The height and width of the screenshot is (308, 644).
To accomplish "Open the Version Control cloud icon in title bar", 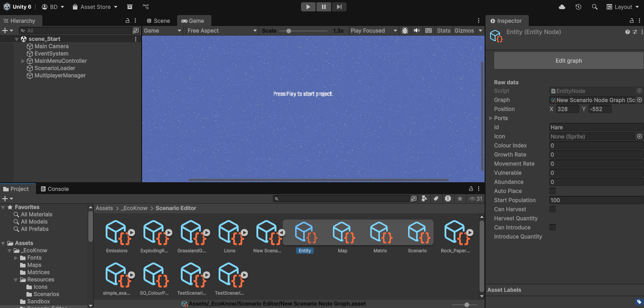I will coord(562,7).
